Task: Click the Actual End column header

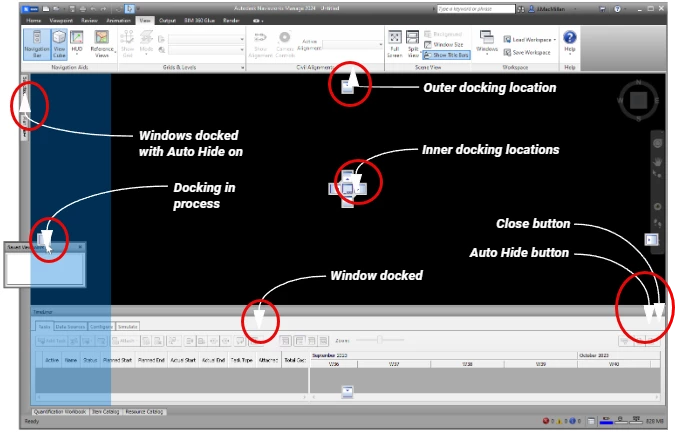Action: coord(214,360)
